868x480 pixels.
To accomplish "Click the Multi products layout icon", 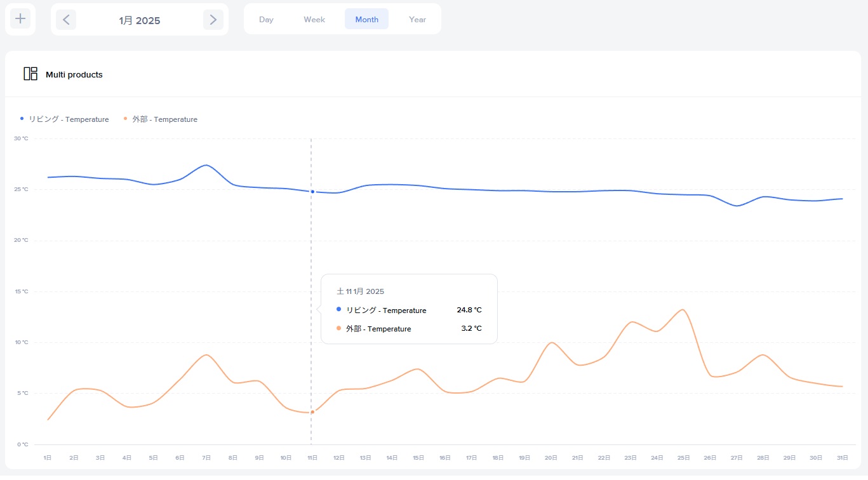I will pyautogui.click(x=30, y=74).
